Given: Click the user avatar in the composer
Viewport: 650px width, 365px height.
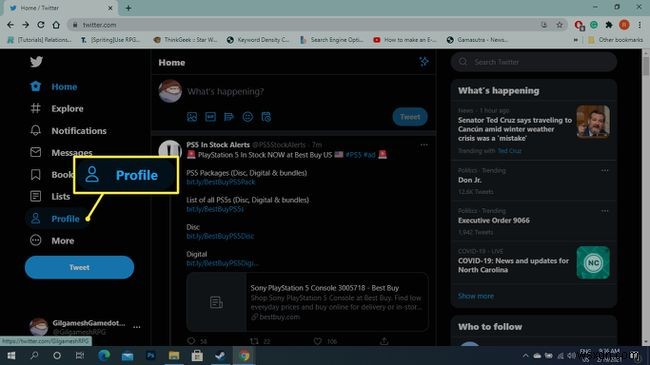Looking at the screenshot, I should [170, 91].
